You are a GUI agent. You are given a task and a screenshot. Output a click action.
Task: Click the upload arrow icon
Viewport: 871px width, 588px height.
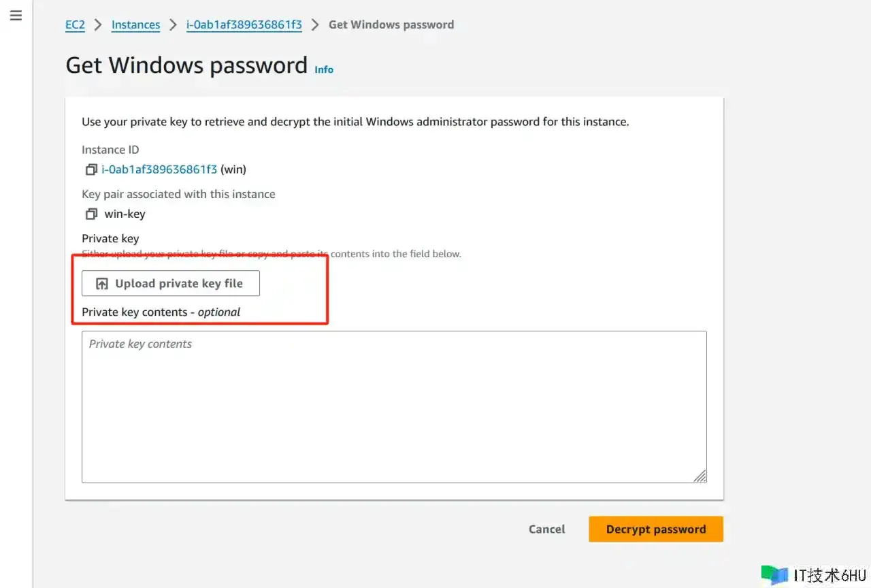(x=102, y=284)
